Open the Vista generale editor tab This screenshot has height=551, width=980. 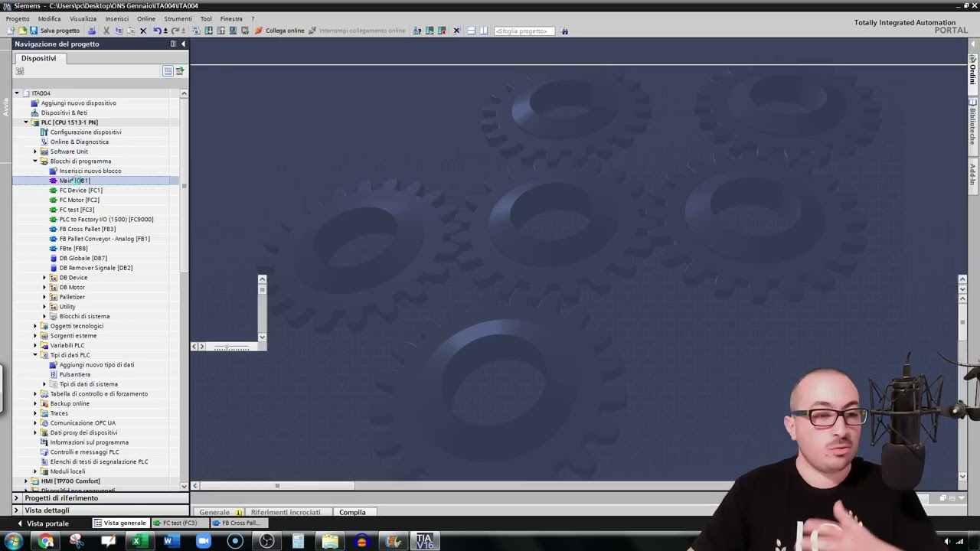(x=120, y=523)
